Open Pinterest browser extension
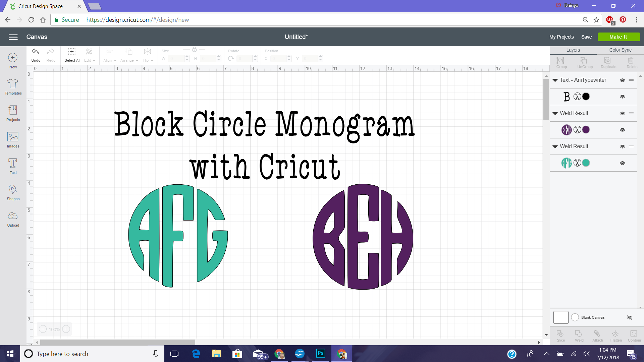644x362 pixels. (x=623, y=20)
